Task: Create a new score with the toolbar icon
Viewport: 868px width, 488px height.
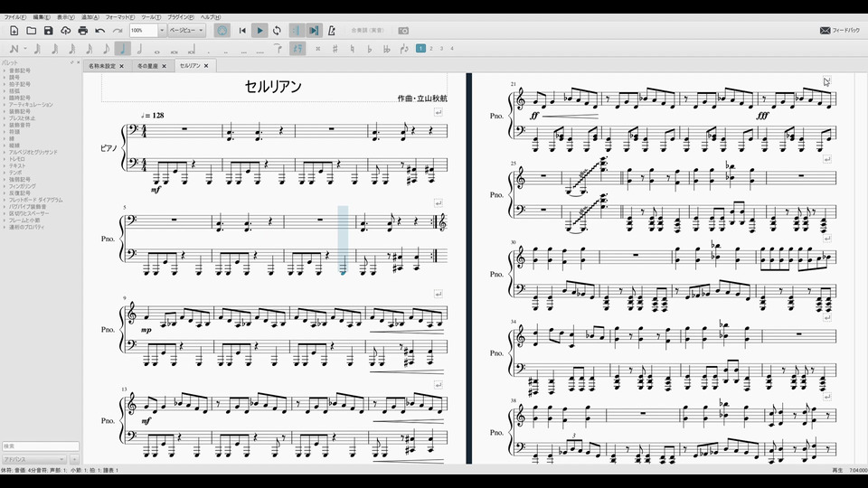Action: click(x=14, y=31)
